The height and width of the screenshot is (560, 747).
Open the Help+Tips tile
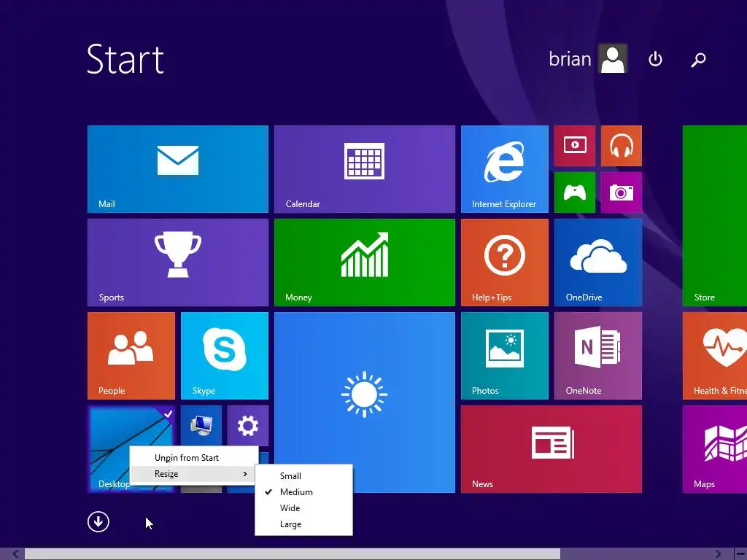505,262
